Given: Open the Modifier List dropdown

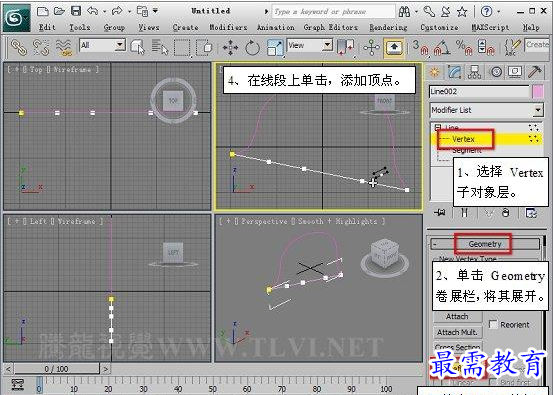Looking at the screenshot, I should pyautogui.click(x=487, y=110).
